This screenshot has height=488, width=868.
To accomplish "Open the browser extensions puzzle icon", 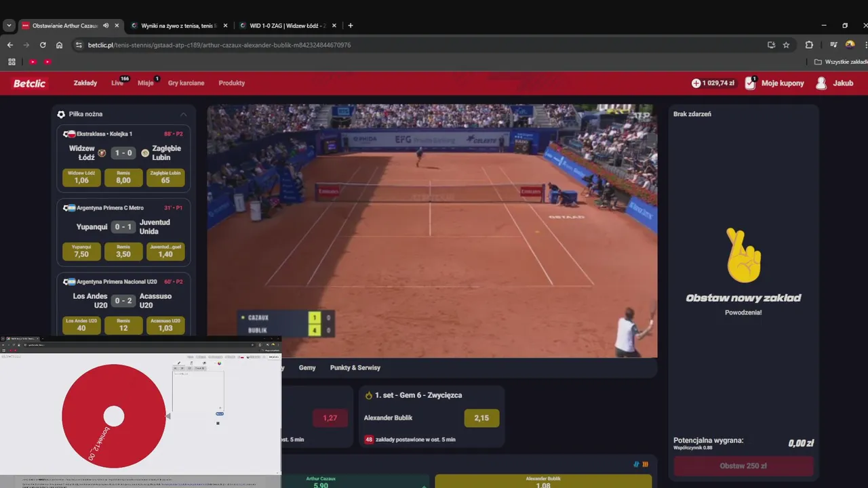I will tap(809, 45).
